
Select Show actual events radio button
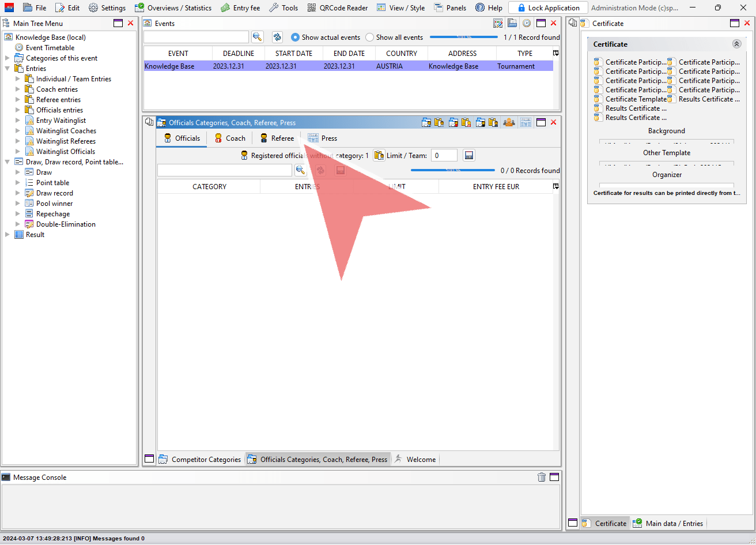click(x=295, y=37)
